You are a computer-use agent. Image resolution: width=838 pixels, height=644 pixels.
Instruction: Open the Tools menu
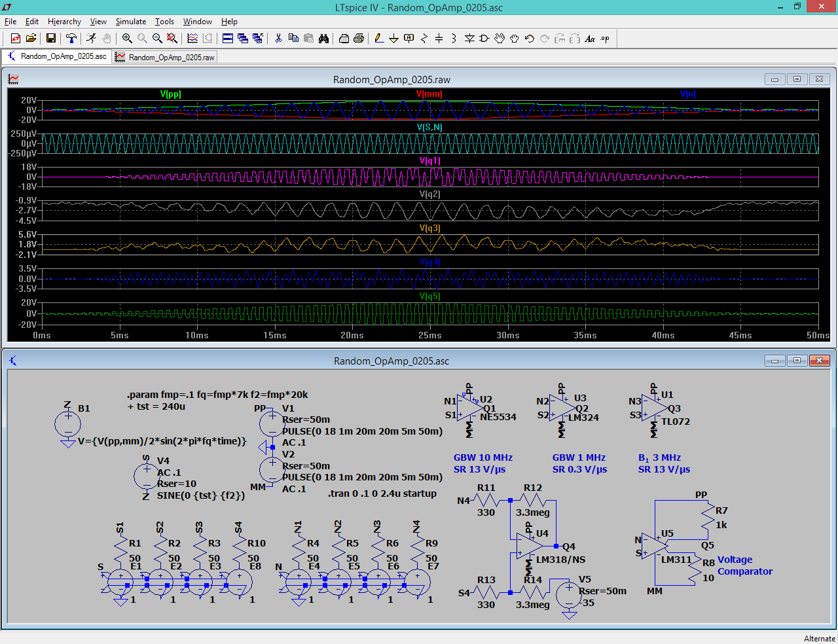(164, 22)
